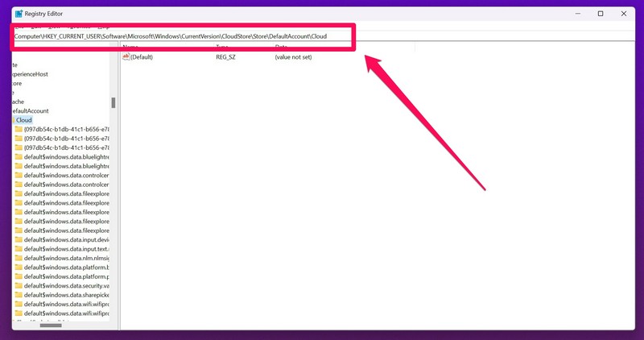Minimize the Registry Editor window
The image size is (644, 340).
click(x=578, y=14)
